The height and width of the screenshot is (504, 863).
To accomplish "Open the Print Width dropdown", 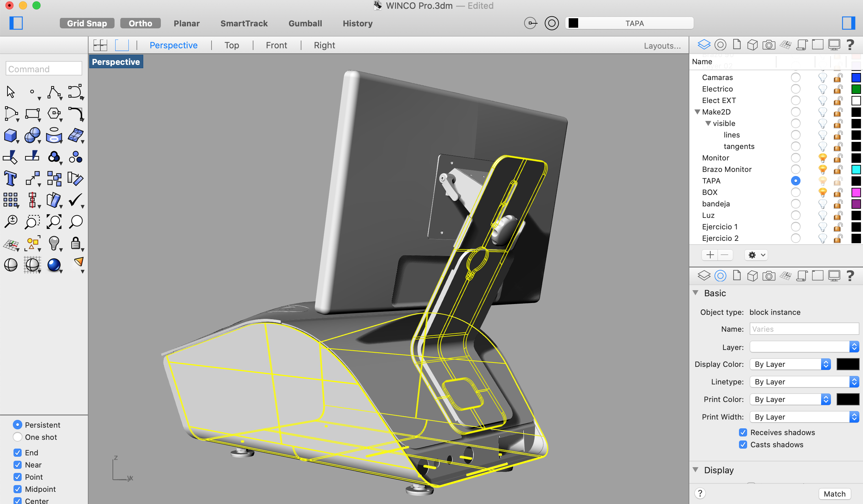I will pyautogui.click(x=804, y=417).
